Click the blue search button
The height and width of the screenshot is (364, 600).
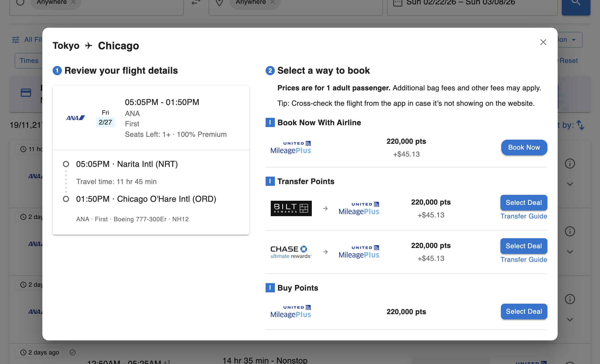[x=576, y=5]
